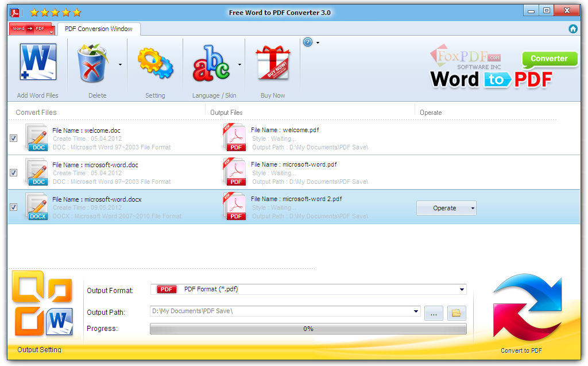Click the home icon at top right
588x366 pixels.
pos(572,29)
